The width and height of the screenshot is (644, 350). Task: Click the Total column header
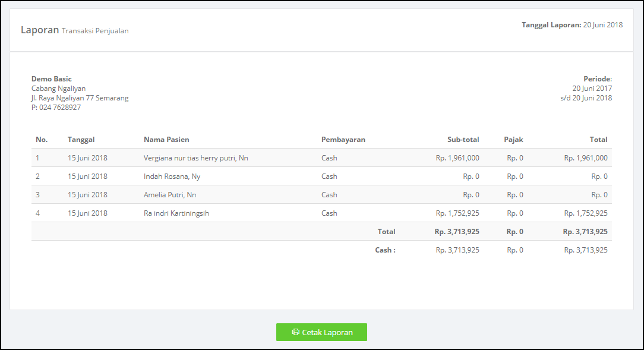[x=598, y=140]
